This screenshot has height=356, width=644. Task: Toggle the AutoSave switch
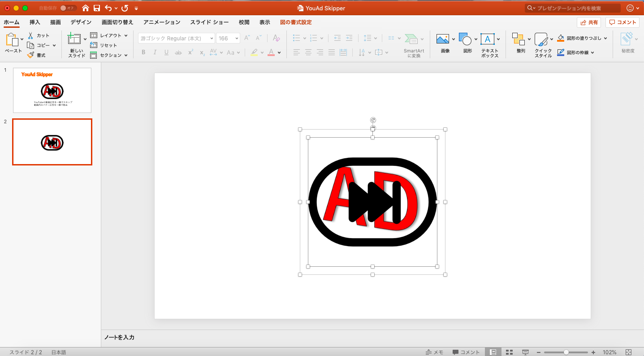[x=68, y=8]
